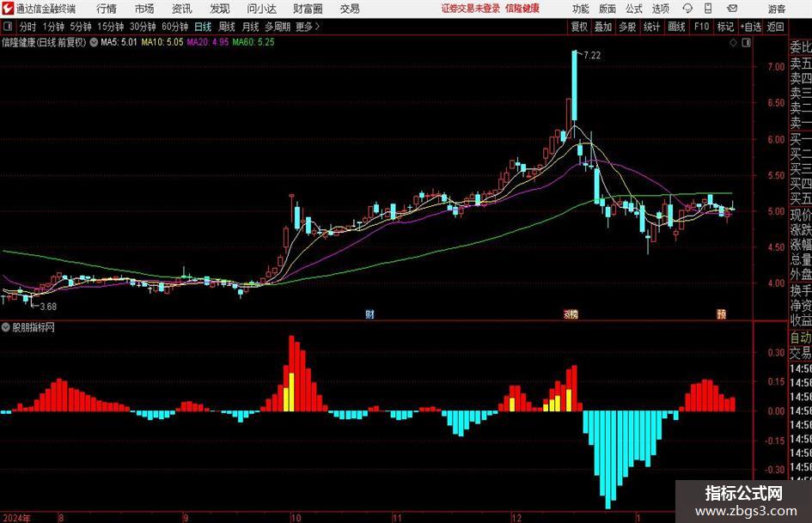Viewport: 812px width, 523px height.
Task: Click the 证券交易未登录 login link
Action: tap(471, 9)
